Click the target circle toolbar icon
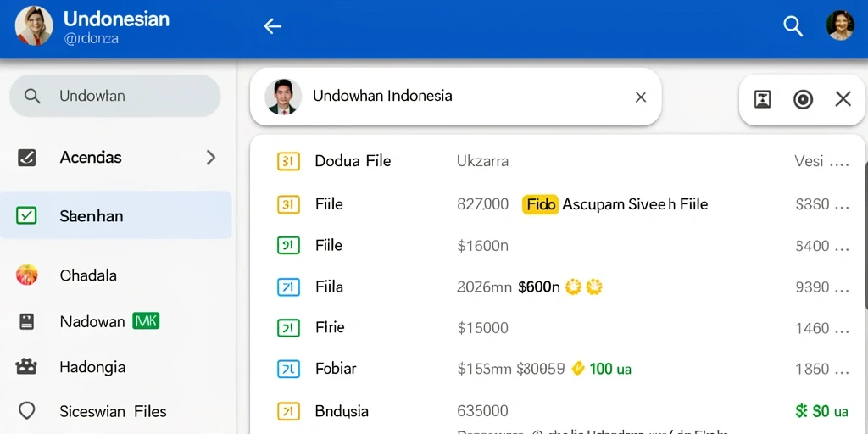Viewport: 868px width, 434px height. click(x=803, y=100)
